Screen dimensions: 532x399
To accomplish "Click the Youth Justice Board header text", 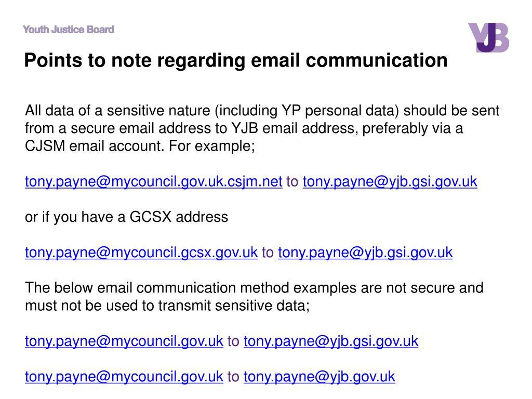I will point(68,30).
